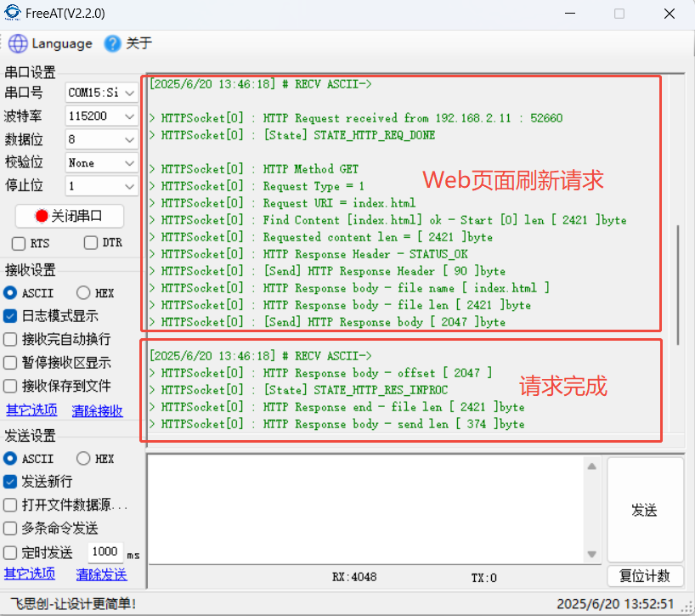Click the FreeAT app logo in title bar
The image size is (695, 616).
[13, 13]
